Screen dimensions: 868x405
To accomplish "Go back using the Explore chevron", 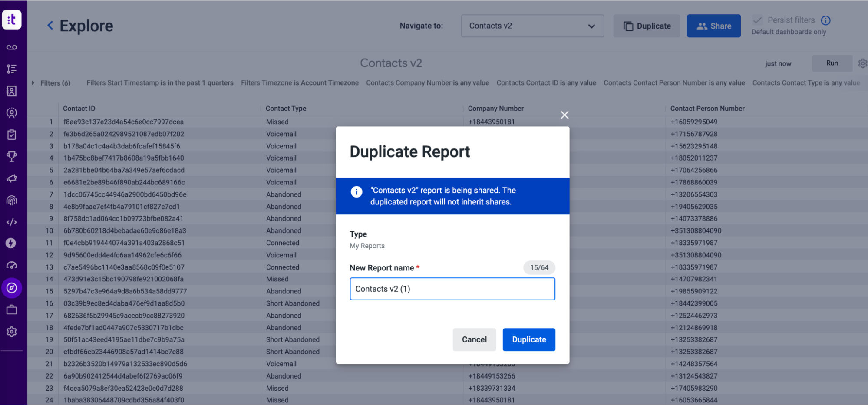I will pos(50,26).
